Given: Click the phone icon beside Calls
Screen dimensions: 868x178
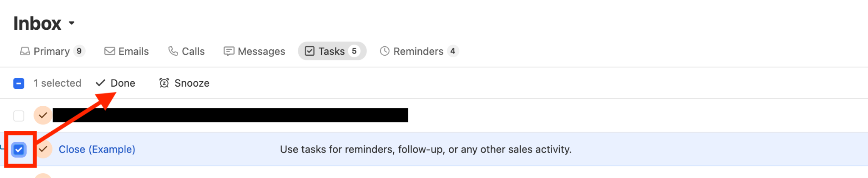Looking at the screenshot, I should click(x=173, y=51).
